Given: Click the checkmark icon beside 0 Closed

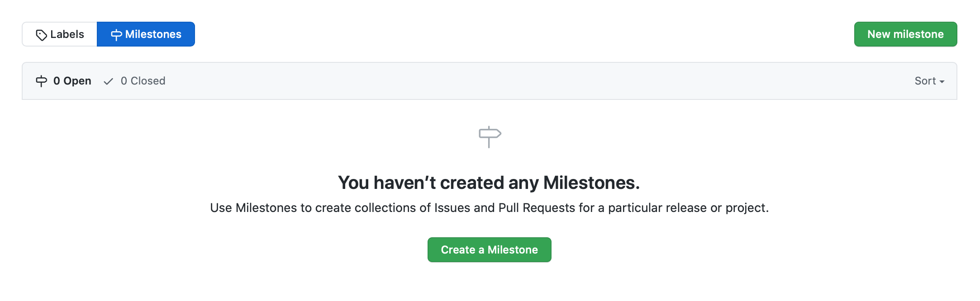Looking at the screenshot, I should [x=108, y=81].
